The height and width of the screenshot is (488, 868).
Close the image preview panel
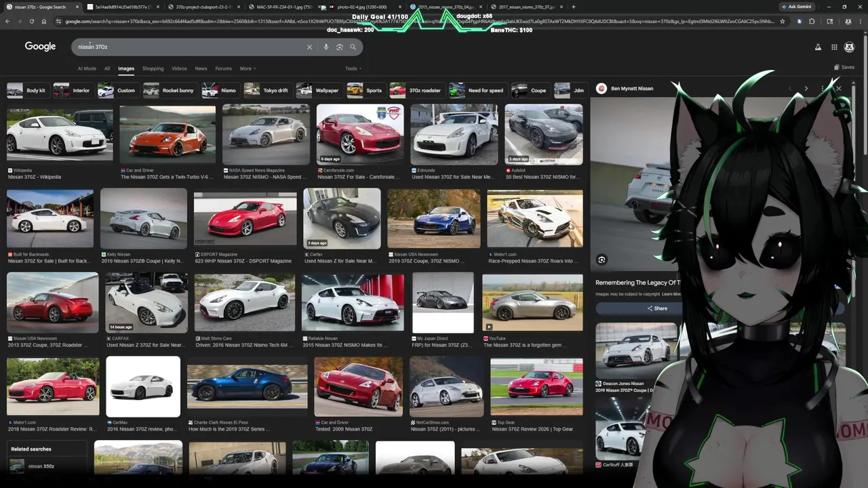(x=838, y=88)
